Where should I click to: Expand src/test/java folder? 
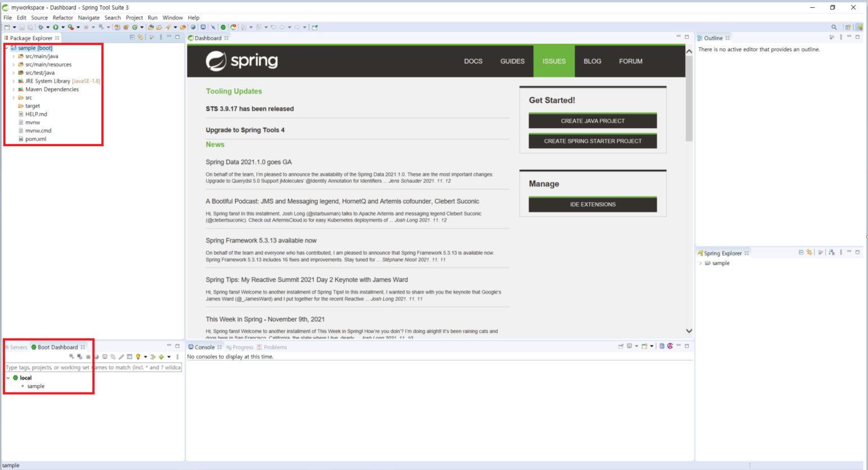click(14, 73)
